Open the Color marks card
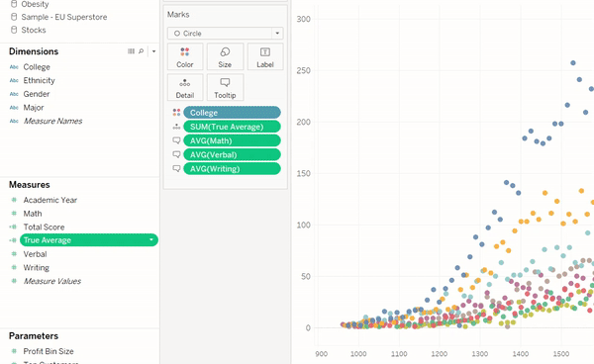The height and width of the screenshot is (364, 594). click(185, 56)
